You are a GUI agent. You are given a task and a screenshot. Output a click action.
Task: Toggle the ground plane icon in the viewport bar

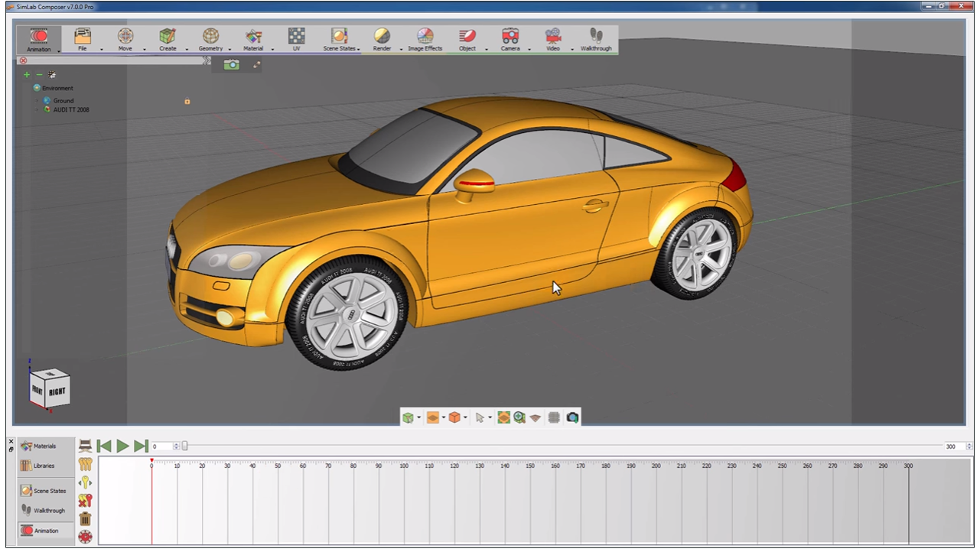point(536,417)
